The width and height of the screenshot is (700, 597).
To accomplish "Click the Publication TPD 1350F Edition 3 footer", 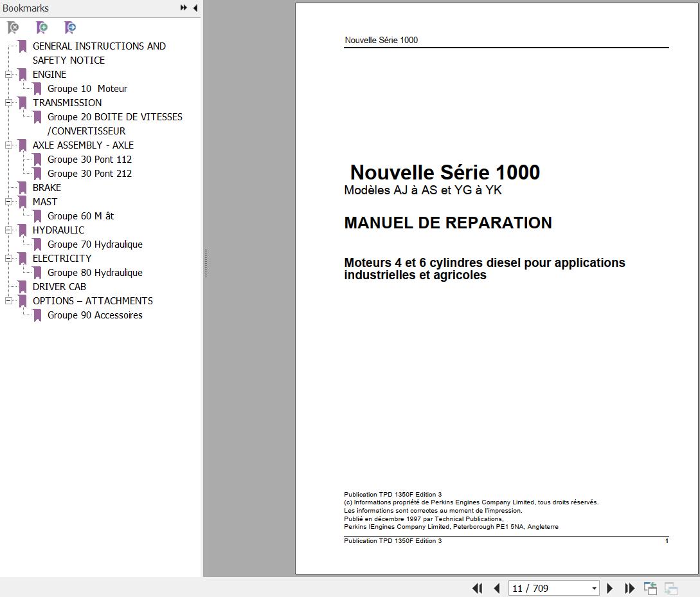I will (x=392, y=540).
